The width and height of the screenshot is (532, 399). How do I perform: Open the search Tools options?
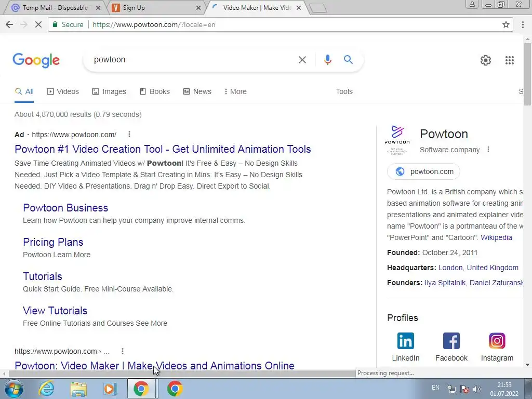[344, 91]
